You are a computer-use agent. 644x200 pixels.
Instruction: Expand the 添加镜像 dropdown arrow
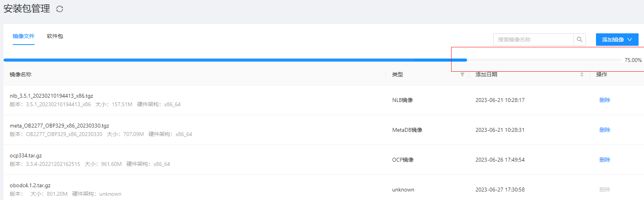click(x=630, y=40)
